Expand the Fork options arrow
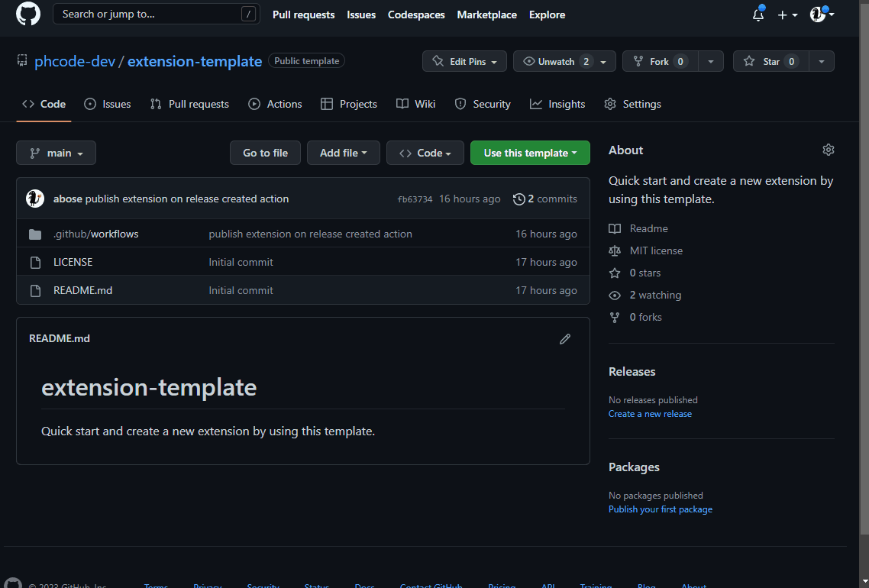 pos(710,61)
